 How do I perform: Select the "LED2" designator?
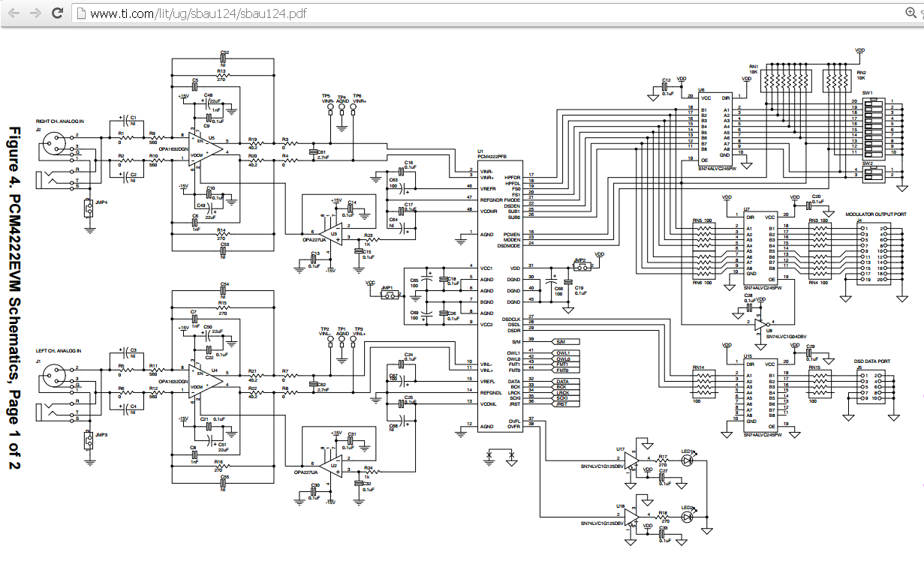click(x=688, y=508)
